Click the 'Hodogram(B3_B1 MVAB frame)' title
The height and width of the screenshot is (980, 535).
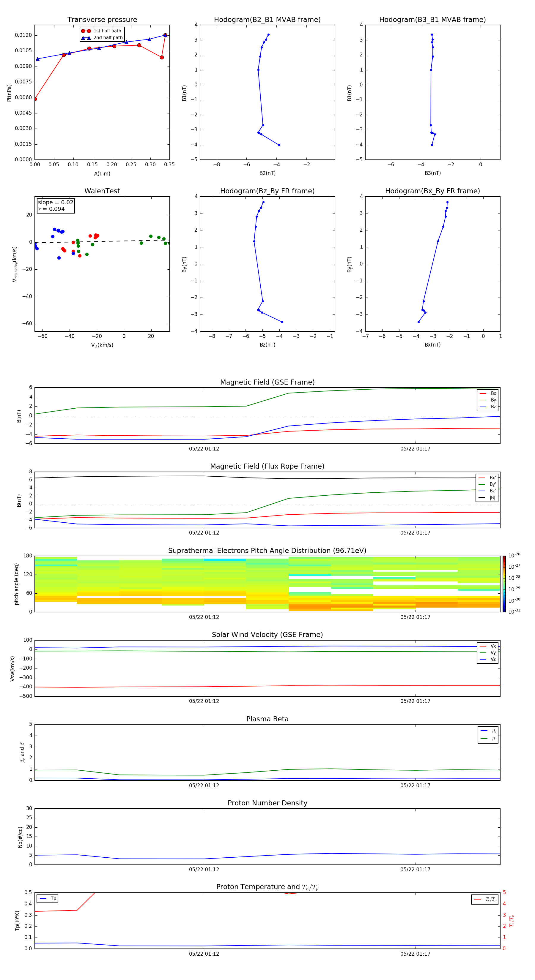[x=432, y=20]
